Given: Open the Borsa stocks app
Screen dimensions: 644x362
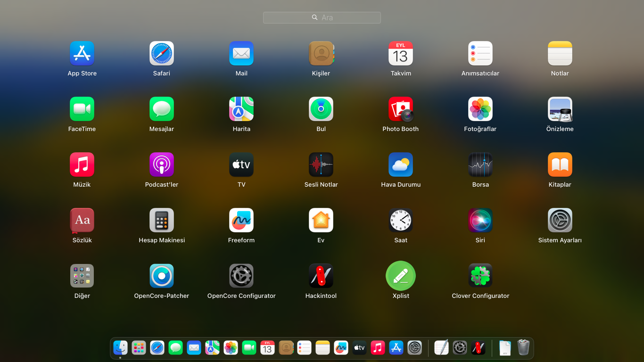Looking at the screenshot, I should [480, 165].
